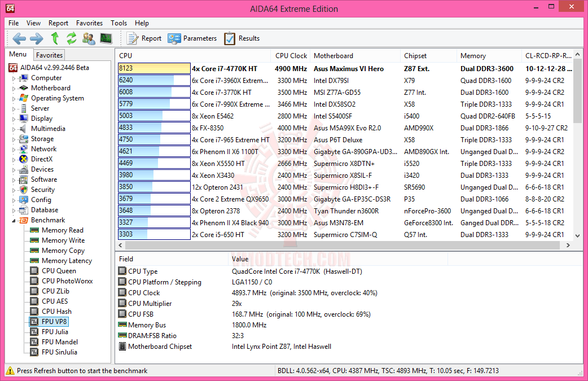Image resolution: width=588 pixels, height=381 pixels.
Task: Expand the Motherboard tree node
Action: tap(14, 89)
